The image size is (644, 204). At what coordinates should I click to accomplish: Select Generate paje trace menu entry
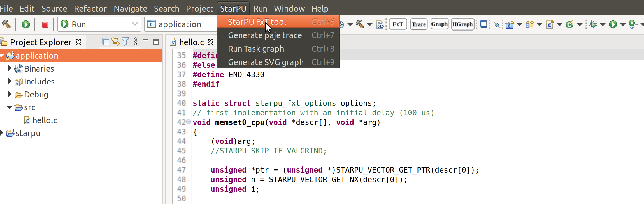tap(278, 35)
